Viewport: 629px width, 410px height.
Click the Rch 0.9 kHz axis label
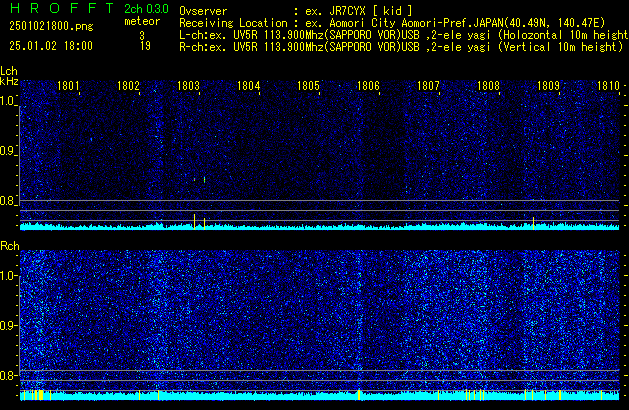click(8, 325)
